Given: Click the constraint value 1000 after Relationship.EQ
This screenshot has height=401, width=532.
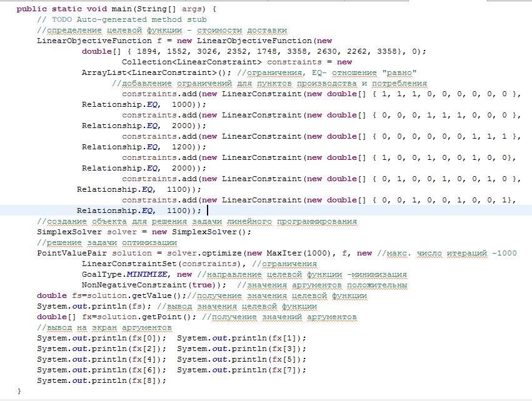Looking at the screenshot, I should [x=182, y=105].
